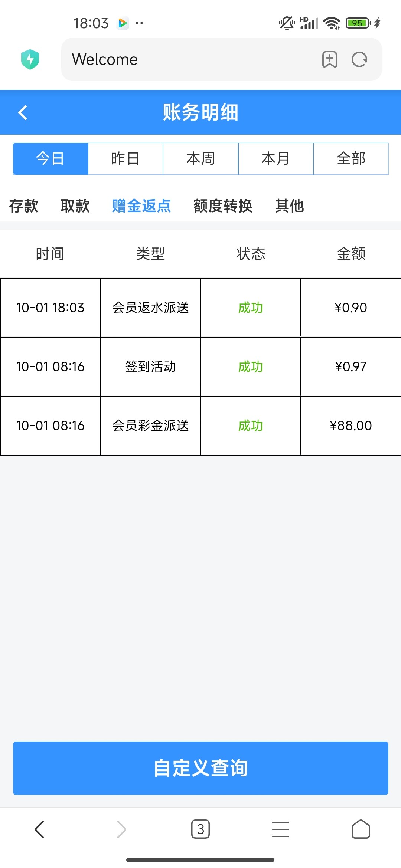This screenshot has height=868, width=401.
Task: Select the 本月 date filter
Action: (x=276, y=159)
